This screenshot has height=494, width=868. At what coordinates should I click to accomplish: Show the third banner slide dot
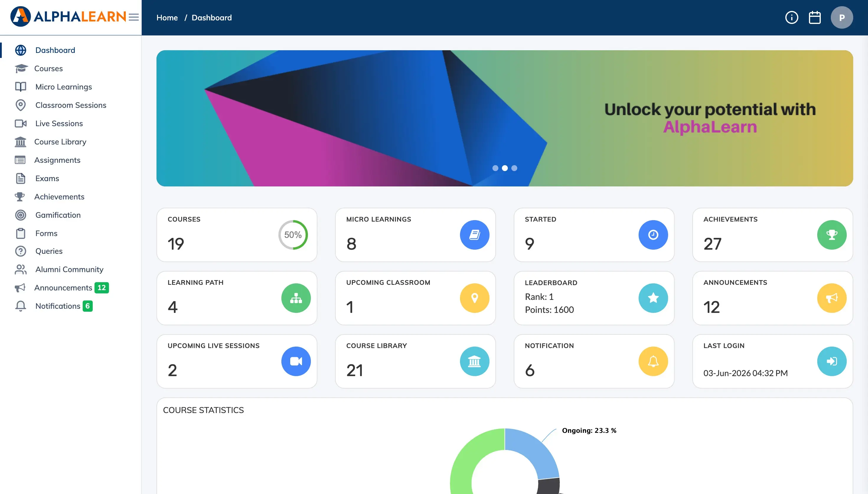pyautogui.click(x=514, y=168)
